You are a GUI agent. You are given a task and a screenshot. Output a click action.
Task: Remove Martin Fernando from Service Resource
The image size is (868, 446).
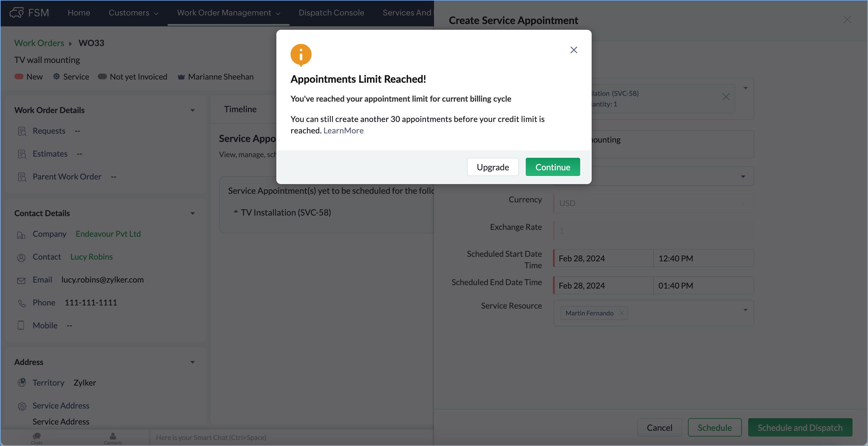622,313
